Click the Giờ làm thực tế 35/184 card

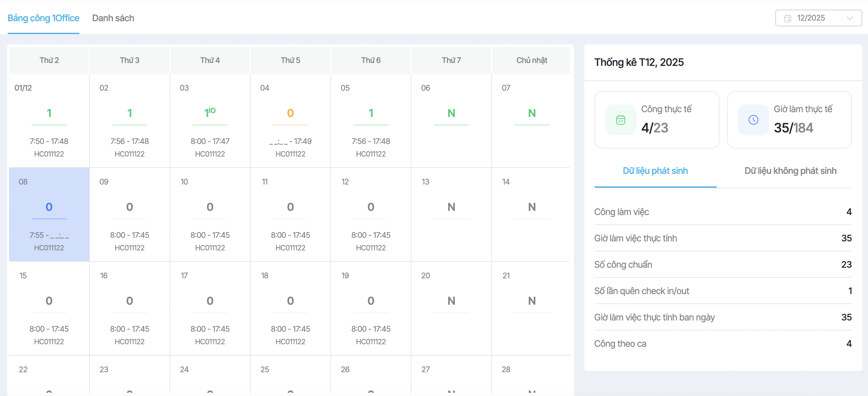(x=789, y=120)
